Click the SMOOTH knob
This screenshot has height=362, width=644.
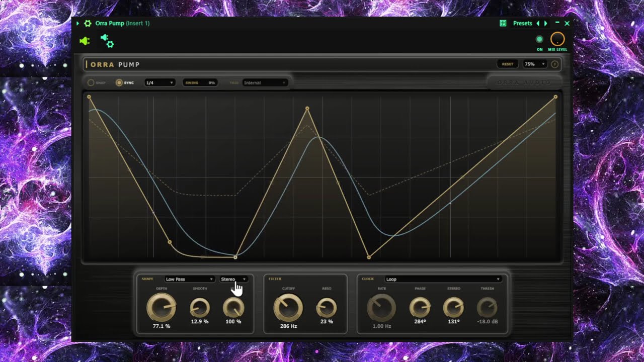pyautogui.click(x=200, y=307)
